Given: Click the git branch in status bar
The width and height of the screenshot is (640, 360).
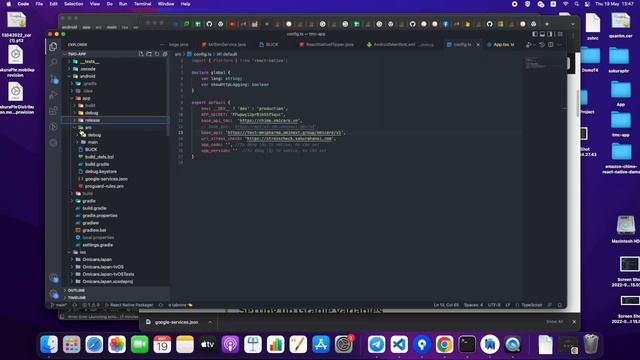Looking at the screenshot, I should [58, 305].
